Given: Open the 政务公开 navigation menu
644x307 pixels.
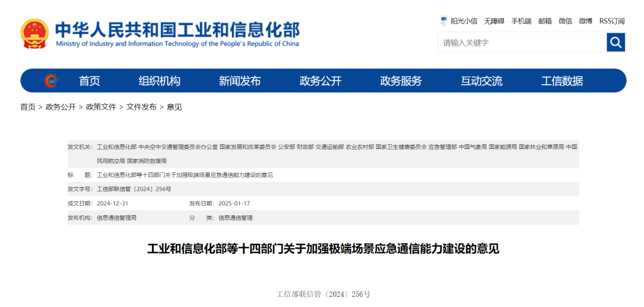Looking at the screenshot, I should 320,81.
